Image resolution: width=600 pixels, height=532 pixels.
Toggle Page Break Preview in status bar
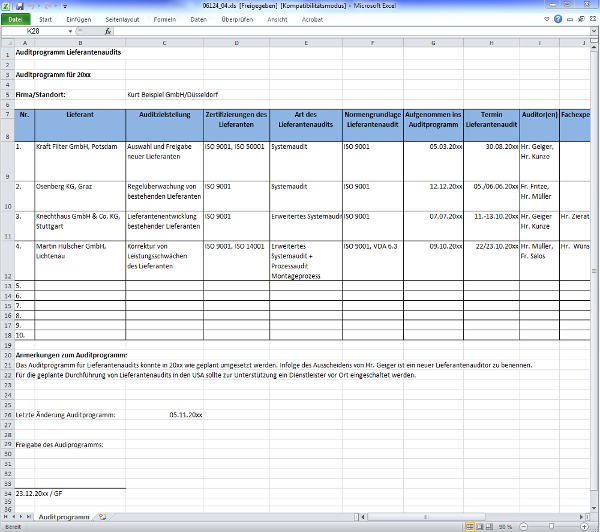488,526
